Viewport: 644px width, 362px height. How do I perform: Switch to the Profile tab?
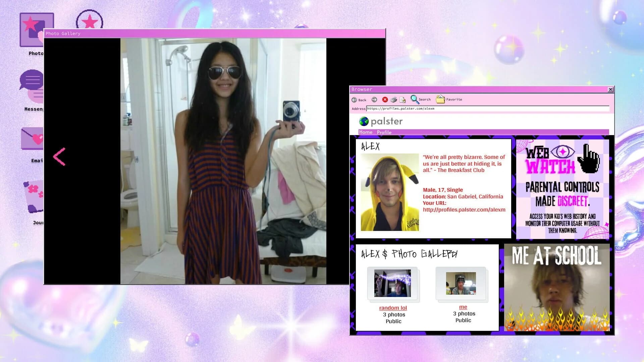pyautogui.click(x=384, y=132)
